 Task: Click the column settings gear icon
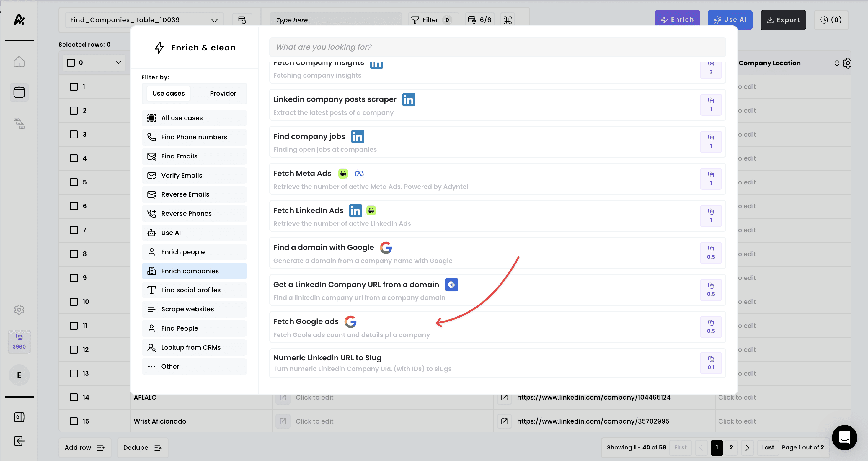(x=847, y=63)
